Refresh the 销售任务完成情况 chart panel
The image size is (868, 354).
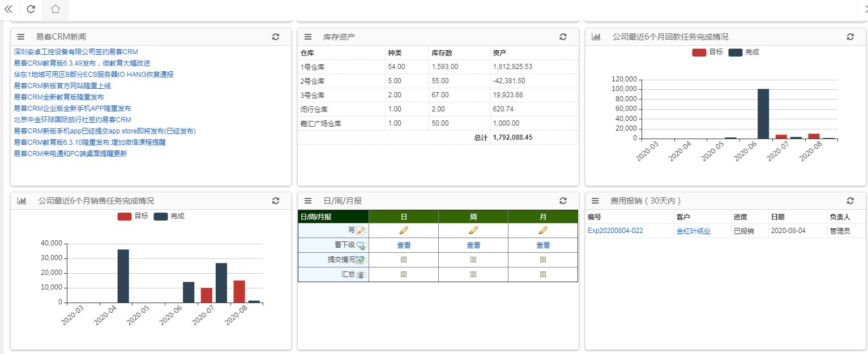[x=276, y=201]
